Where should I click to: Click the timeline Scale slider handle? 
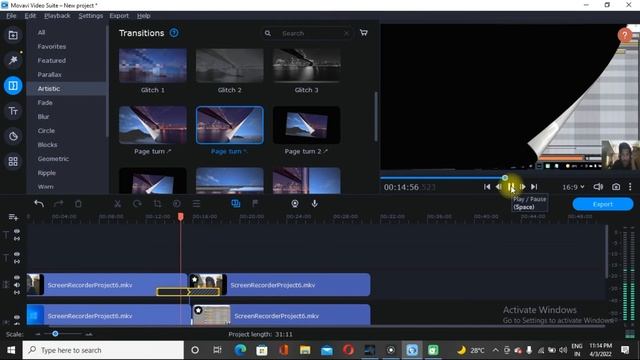click(55, 334)
